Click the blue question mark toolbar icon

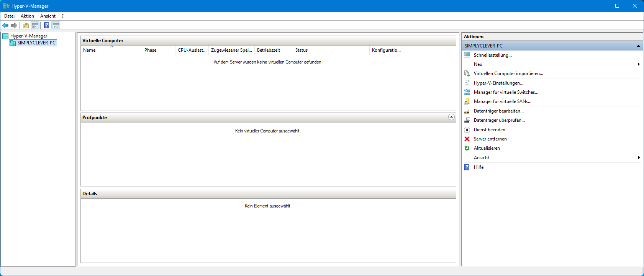[x=46, y=26]
